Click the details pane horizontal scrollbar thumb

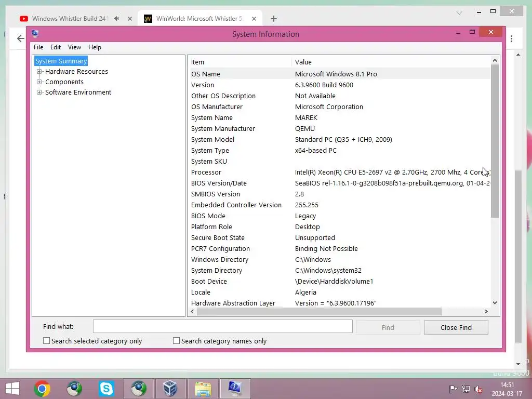320,311
